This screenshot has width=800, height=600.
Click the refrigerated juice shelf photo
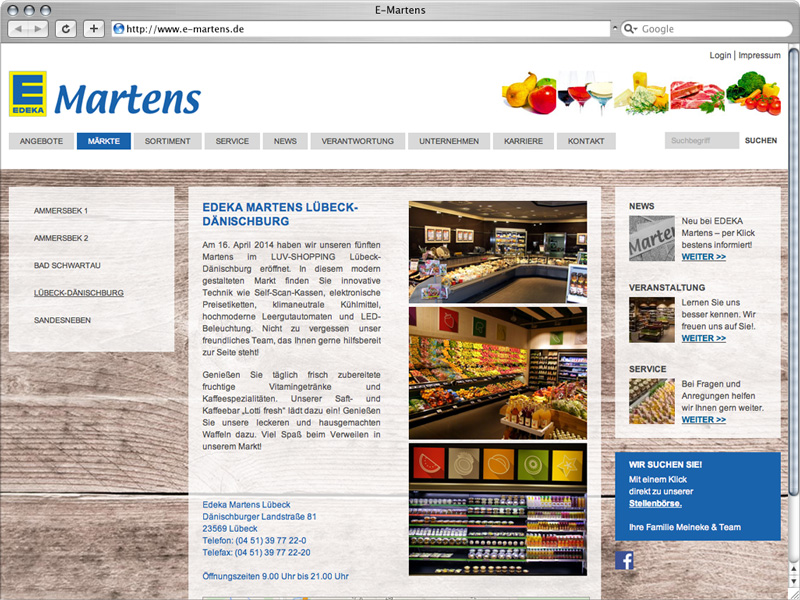497,509
